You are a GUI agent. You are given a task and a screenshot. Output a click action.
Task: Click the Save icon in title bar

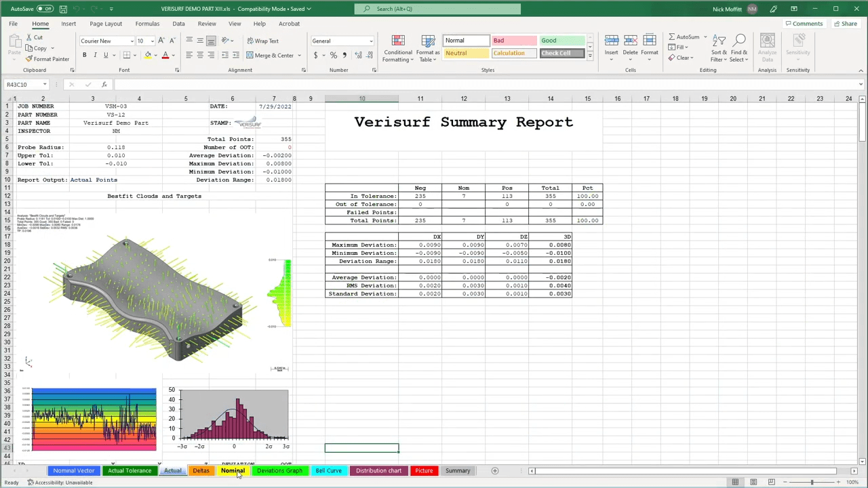(63, 9)
